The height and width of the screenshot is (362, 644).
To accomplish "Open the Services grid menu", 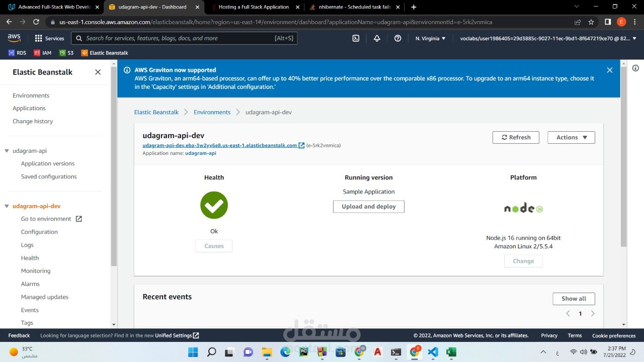I will coord(49,38).
